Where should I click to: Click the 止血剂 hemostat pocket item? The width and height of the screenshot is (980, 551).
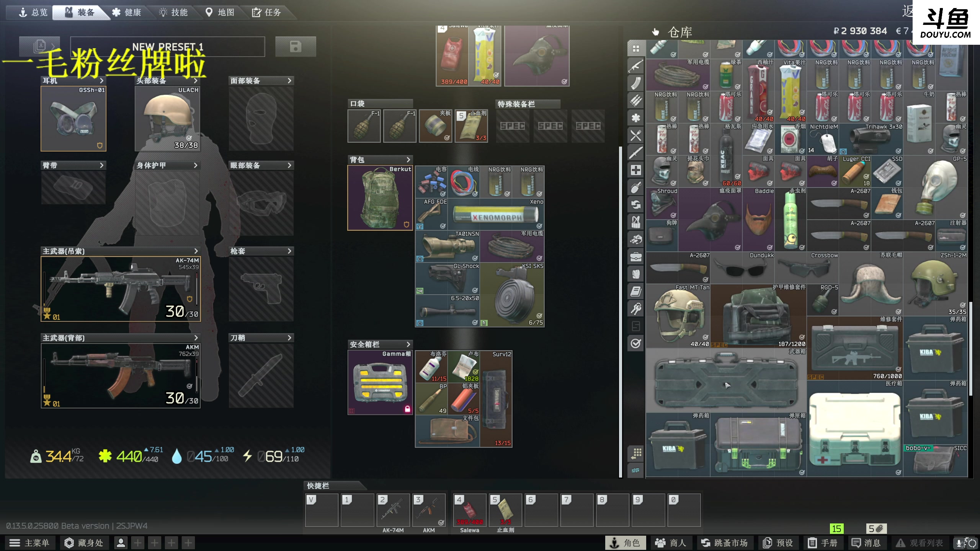[x=471, y=126]
